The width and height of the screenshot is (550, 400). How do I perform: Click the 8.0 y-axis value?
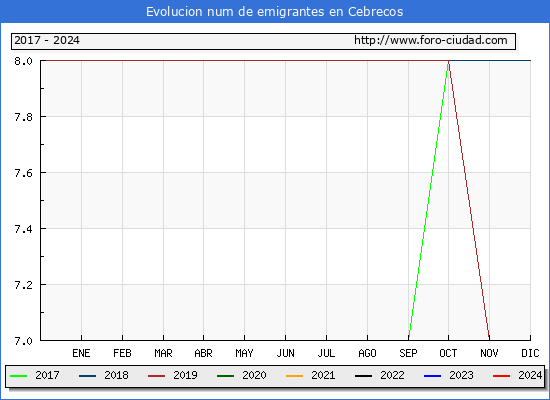23,61
